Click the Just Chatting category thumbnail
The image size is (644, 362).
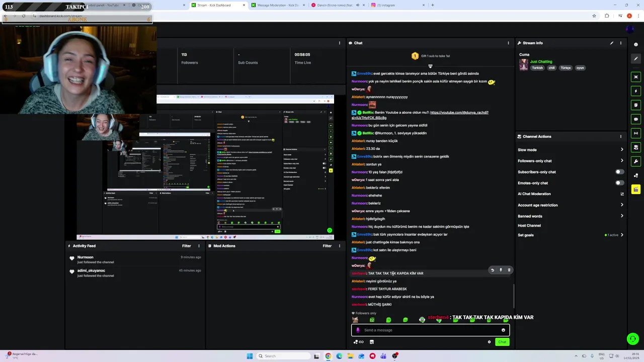(x=524, y=64)
